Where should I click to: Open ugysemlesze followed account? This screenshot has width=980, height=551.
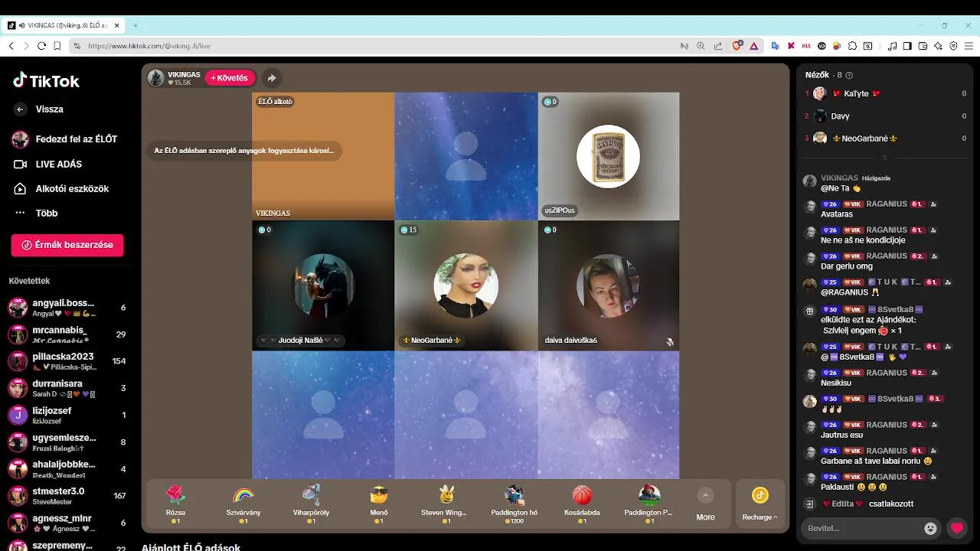(x=67, y=442)
